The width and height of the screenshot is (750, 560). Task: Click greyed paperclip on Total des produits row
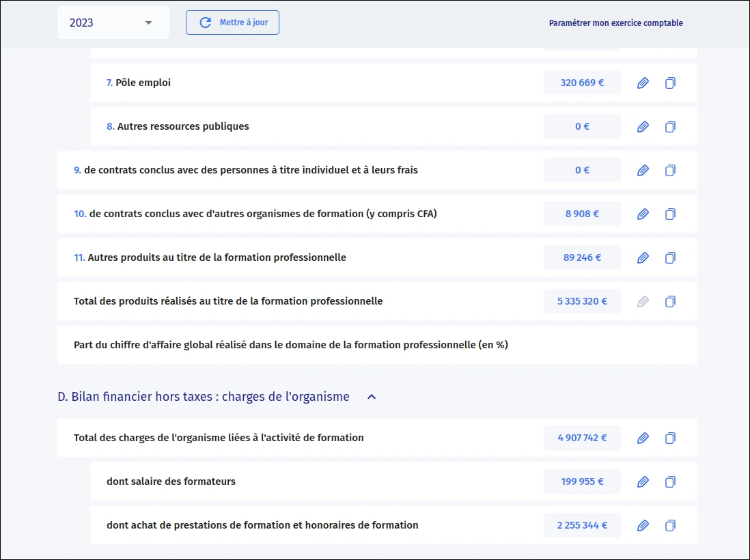643,301
